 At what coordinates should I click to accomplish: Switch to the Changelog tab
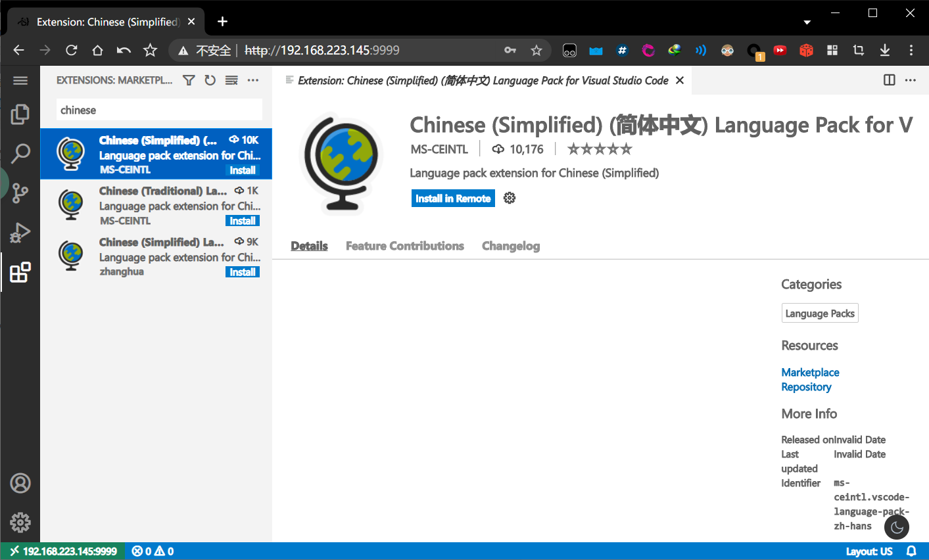tap(511, 246)
